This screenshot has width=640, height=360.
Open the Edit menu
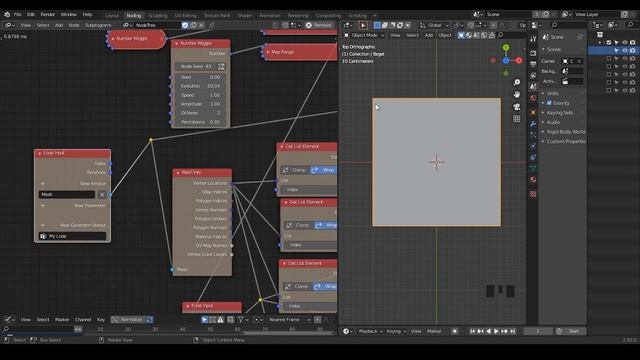coord(31,14)
